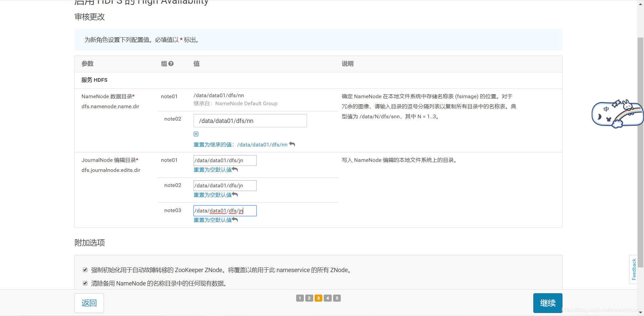
Task: Edit note02 NameNode data directory field
Action: [x=250, y=121]
